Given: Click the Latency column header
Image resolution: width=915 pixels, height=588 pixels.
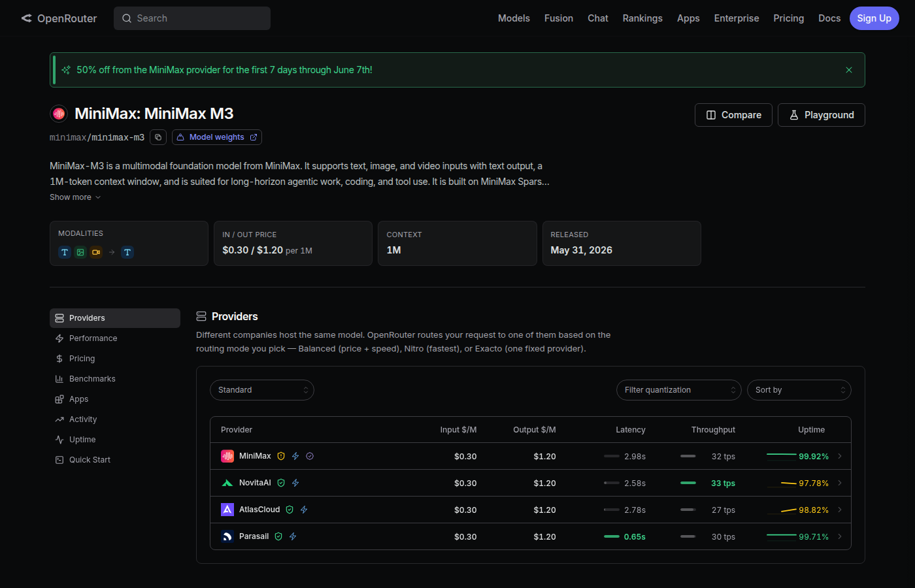Looking at the screenshot, I should point(631,430).
